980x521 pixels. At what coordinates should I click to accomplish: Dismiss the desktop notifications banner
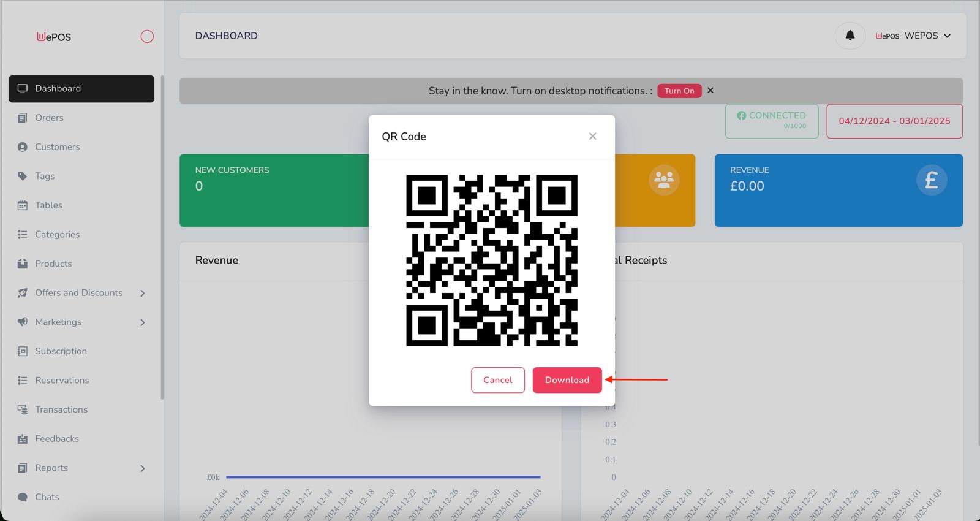click(x=710, y=90)
